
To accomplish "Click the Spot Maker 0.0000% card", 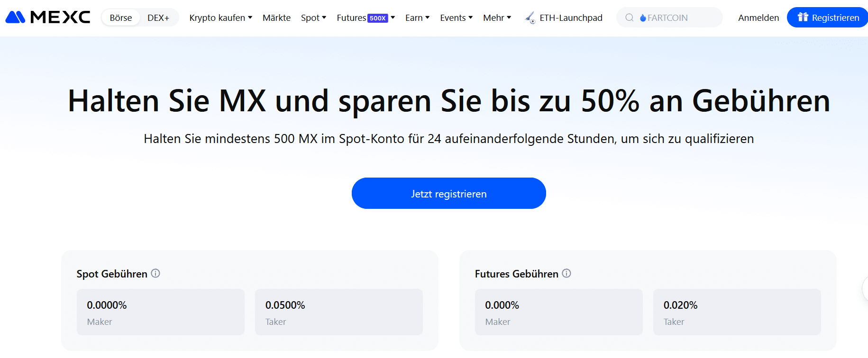I will click(x=161, y=312).
